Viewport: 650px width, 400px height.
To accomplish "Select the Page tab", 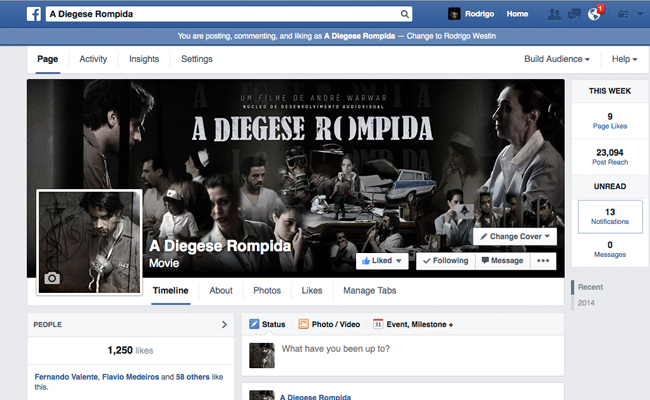I will 48,59.
